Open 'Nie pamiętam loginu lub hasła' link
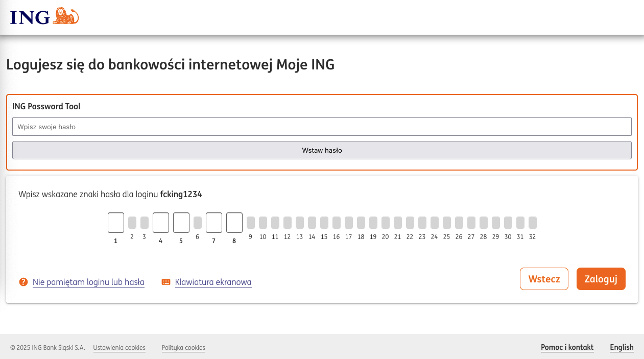The image size is (644, 359). pos(88,282)
